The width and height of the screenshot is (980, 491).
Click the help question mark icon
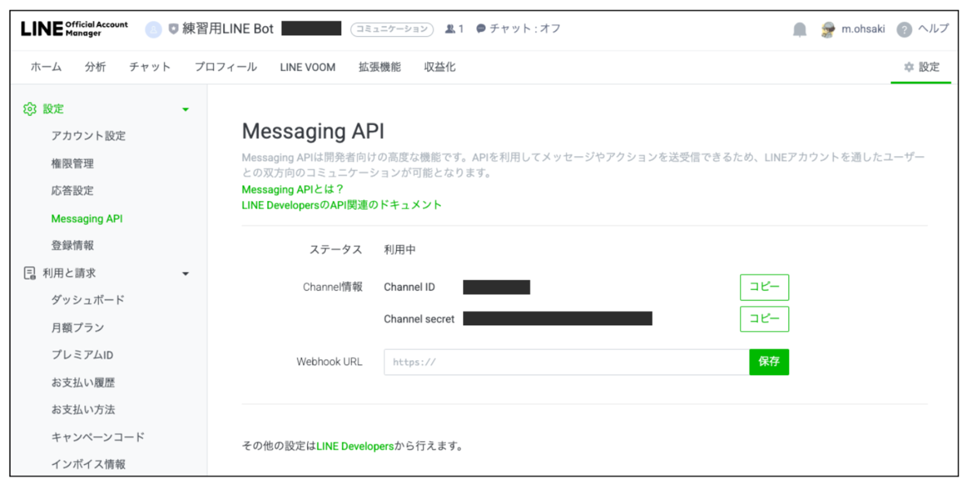pyautogui.click(x=904, y=29)
